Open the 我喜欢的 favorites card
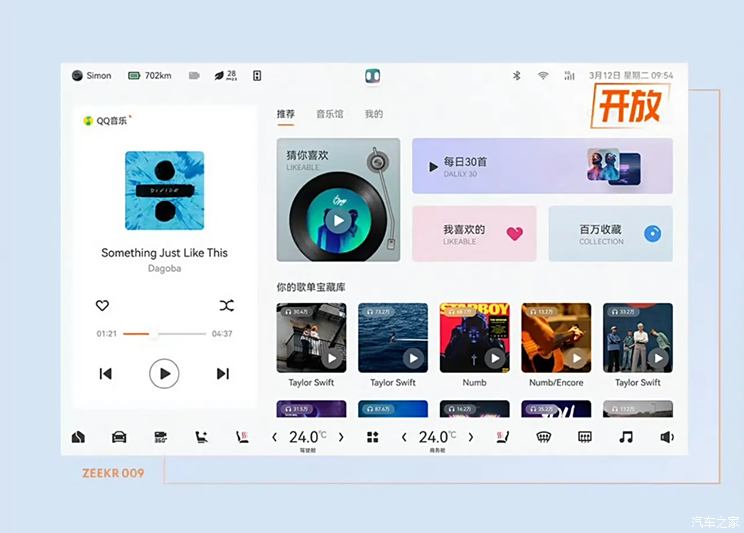The image size is (744, 533). 474,234
